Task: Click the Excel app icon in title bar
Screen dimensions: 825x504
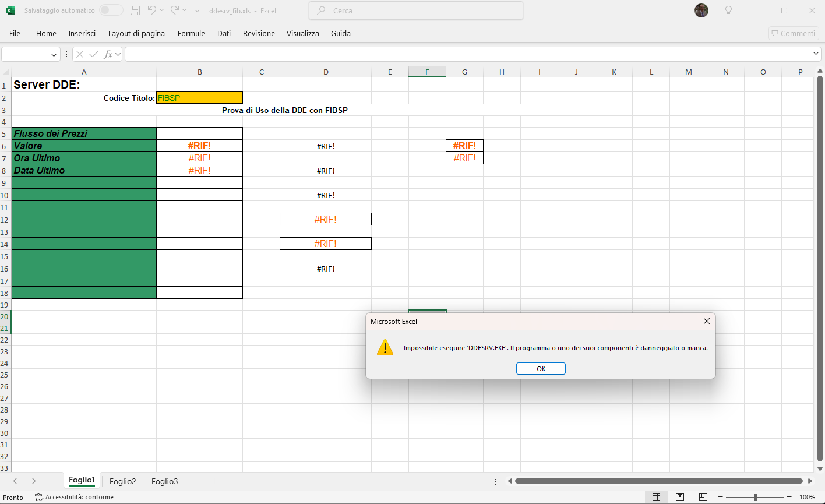Action: tap(10, 10)
